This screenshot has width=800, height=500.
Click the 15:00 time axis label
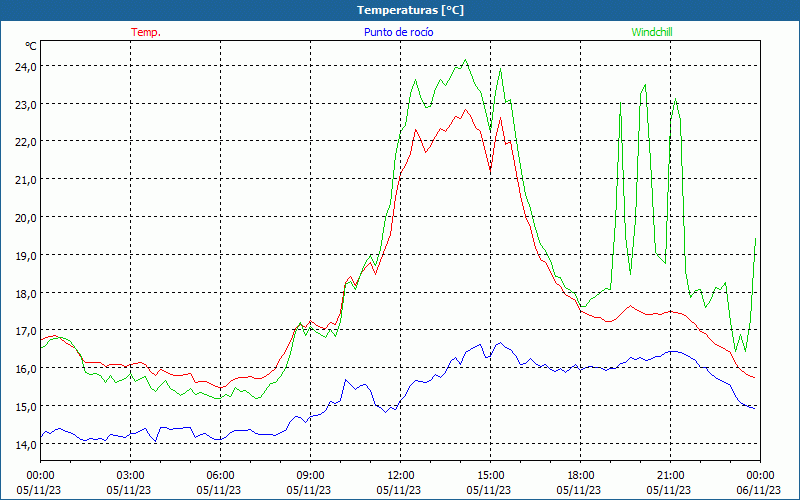point(490,476)
